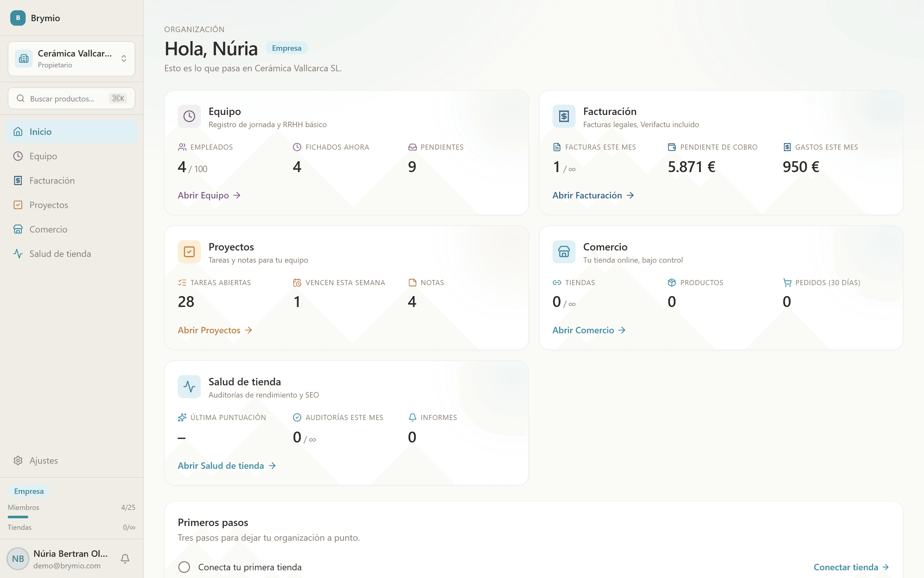
Task: Click the 9 pendientes value
Action: 412,167
